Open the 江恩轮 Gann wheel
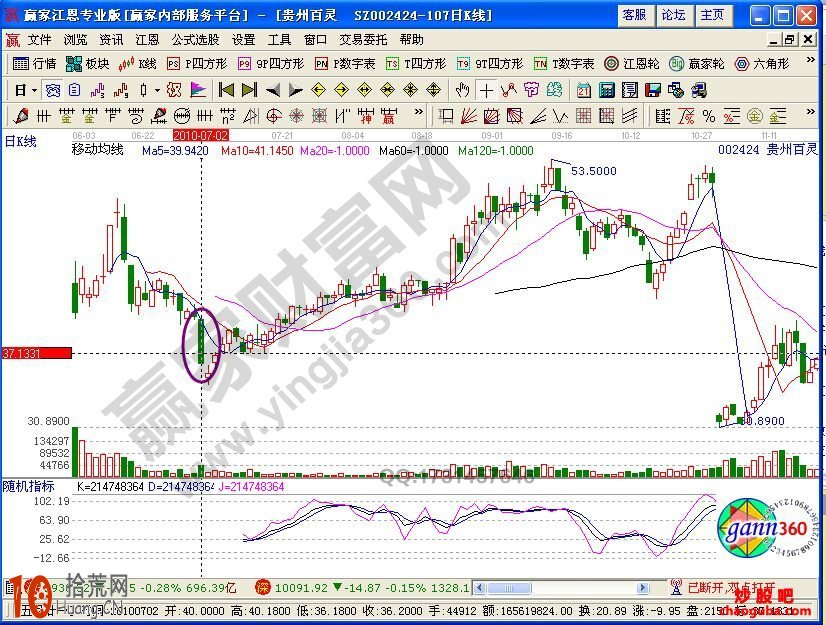The height and width of the screenshot is (625, 826). point(632,64)
